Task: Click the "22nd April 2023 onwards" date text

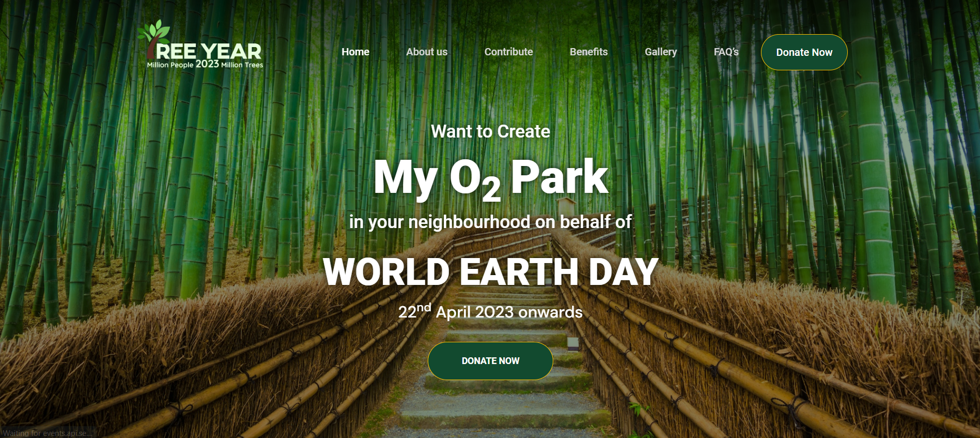Action: click(x=490, y=312)
